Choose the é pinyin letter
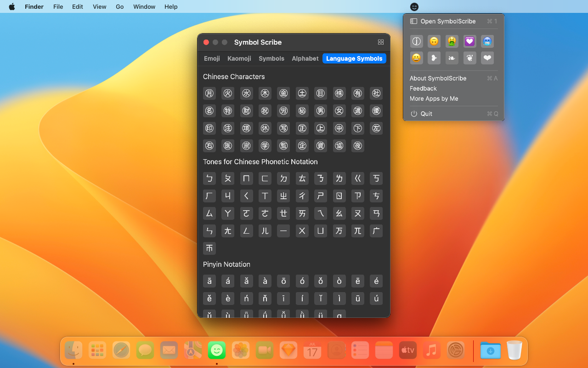This screenshot has height=368, width=588. [376, 281]
